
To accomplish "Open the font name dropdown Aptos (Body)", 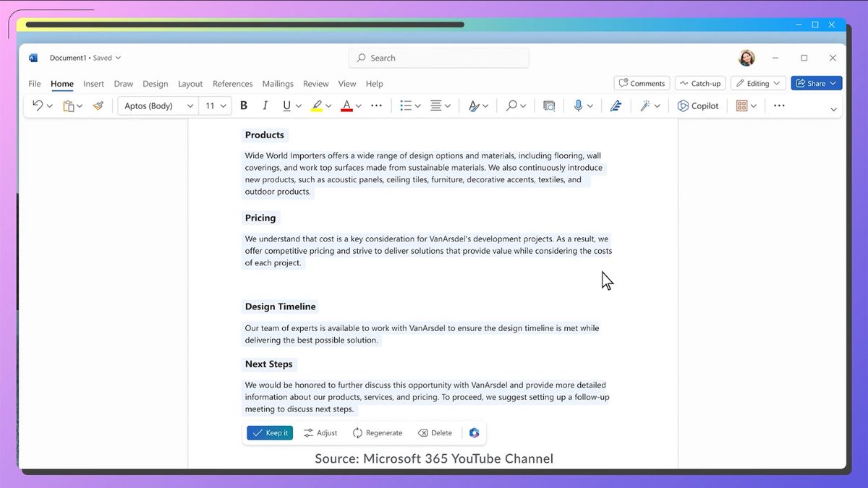I will click(x=159, y=106).
